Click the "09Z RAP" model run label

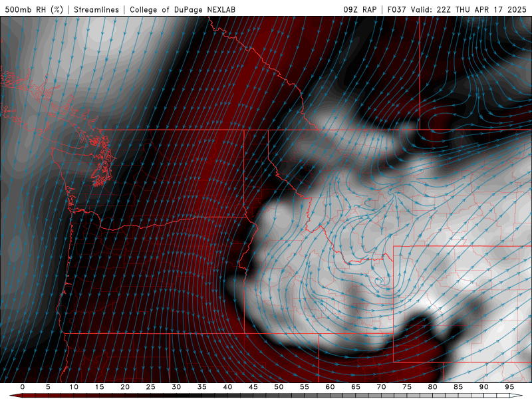[x=360, y=9]
